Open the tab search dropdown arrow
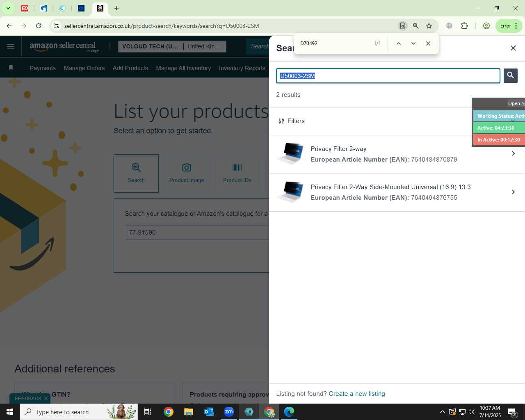 coord(8,8)
